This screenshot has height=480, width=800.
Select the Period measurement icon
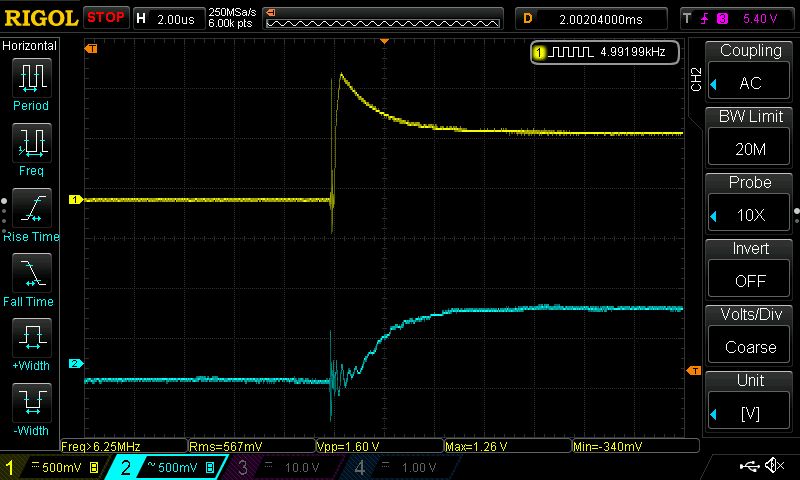[x=32, y=78]
